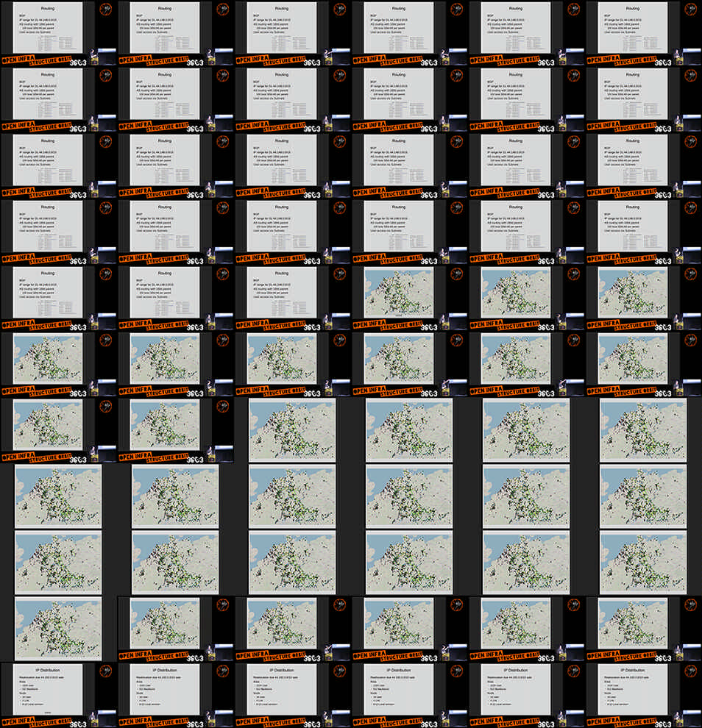Click the speaker stage inset in the first Routing thumbnail
This screenshot has width=702, height=728.
click(x=104, y=54)
